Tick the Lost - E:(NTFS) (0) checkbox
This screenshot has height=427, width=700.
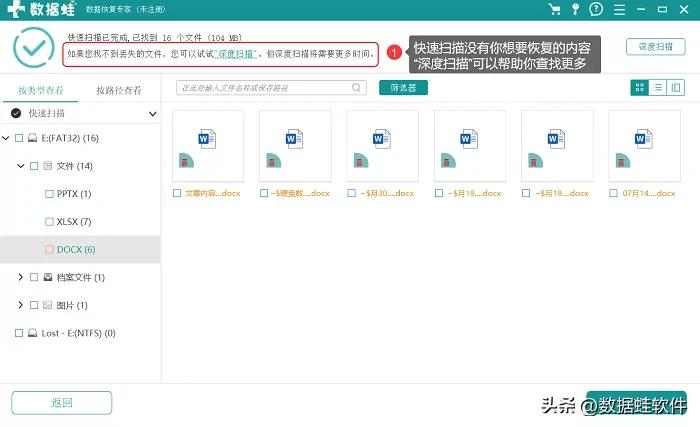pyautogui.click(x=19, y=333)
